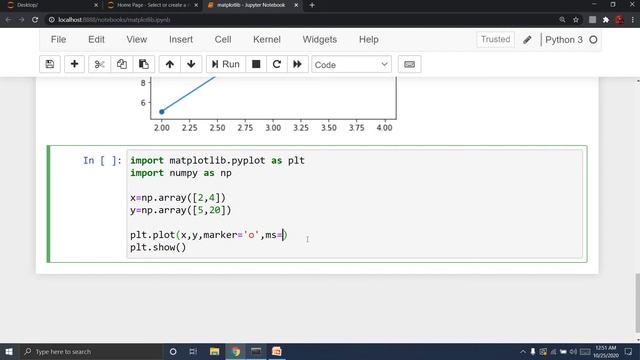The image size is (640, 360).
Task: Reload the browser page
Action: pyautogui.click(x=35, y=20)
